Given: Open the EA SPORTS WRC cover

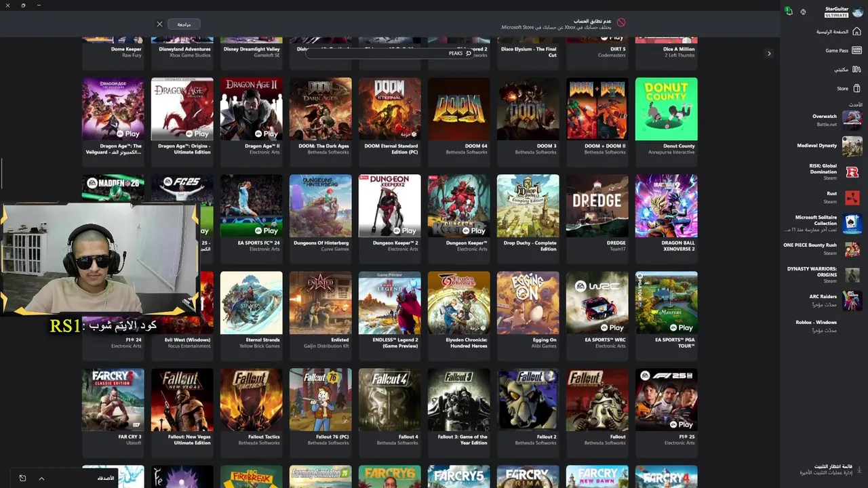Looking at the screenshot, I should [x=597, y=303].
